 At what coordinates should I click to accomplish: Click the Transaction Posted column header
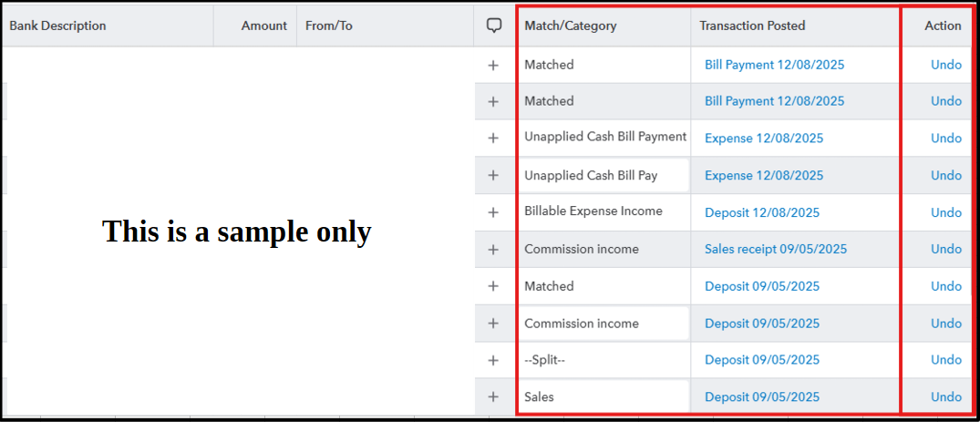tap(752, 26)
